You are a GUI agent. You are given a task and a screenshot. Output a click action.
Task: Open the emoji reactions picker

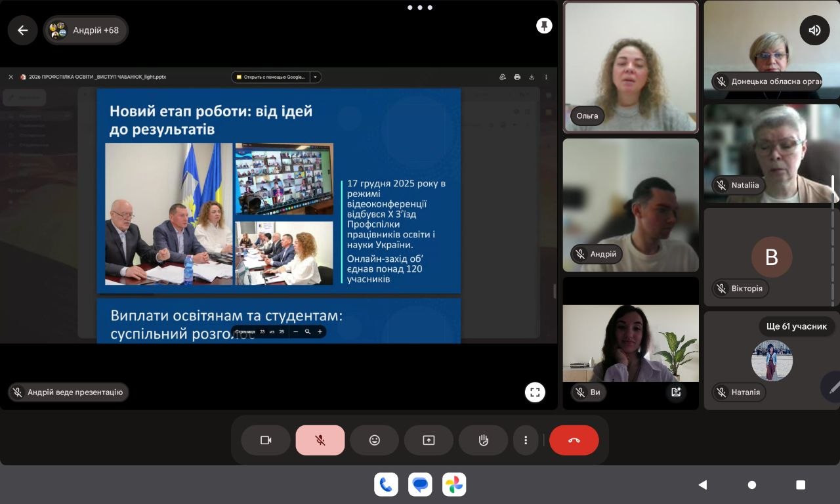(x=375, y=440)
